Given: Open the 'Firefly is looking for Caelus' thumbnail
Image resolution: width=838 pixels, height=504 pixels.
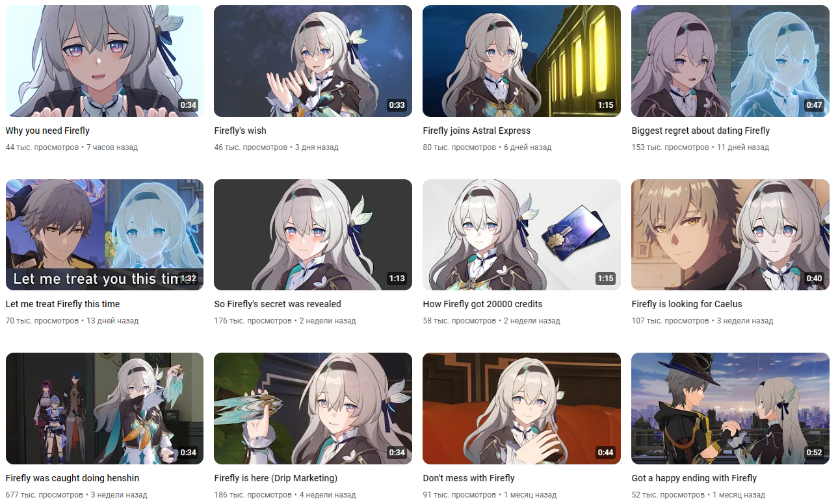Looking at the screenshot, I should pos(730,234).
